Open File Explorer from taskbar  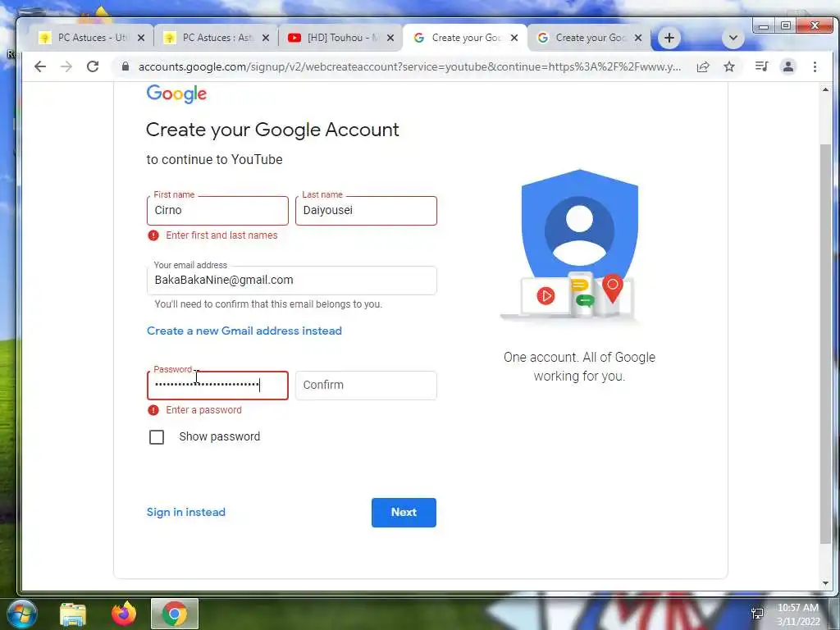click(x=73, y=614)
